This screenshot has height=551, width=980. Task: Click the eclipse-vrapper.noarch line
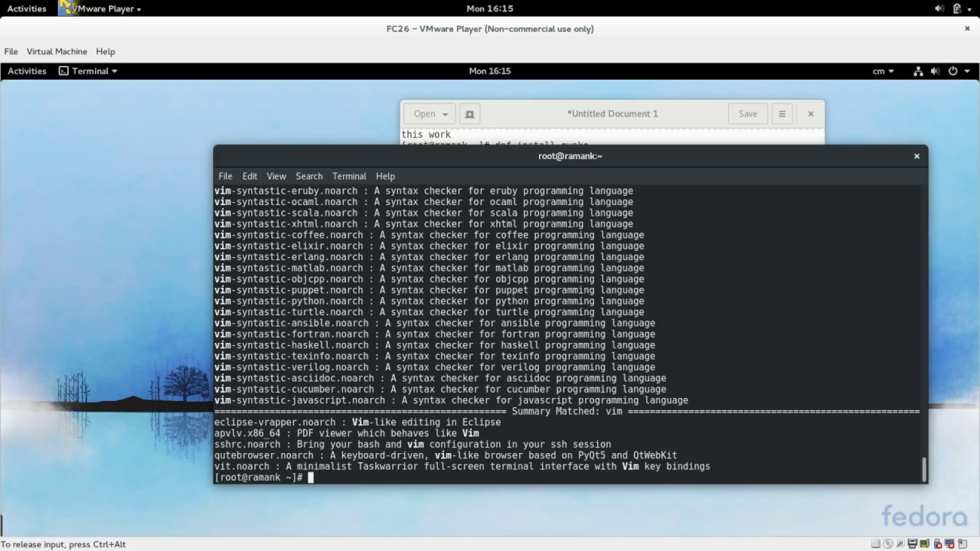358,422
